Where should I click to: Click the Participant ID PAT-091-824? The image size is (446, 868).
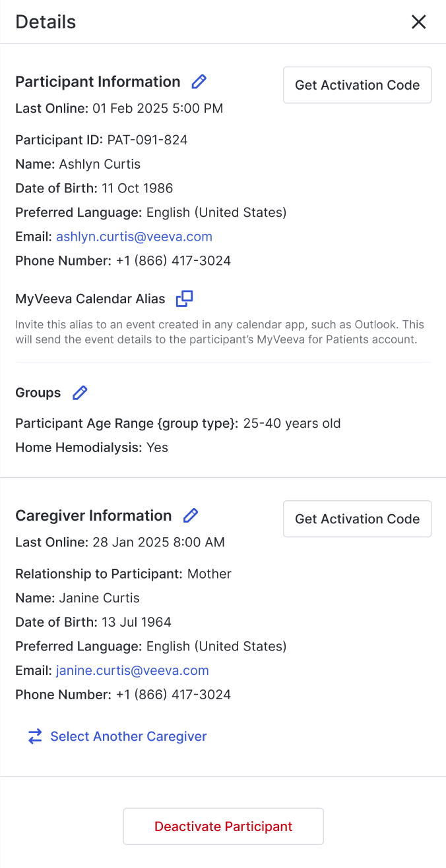[x=147, y=140]
